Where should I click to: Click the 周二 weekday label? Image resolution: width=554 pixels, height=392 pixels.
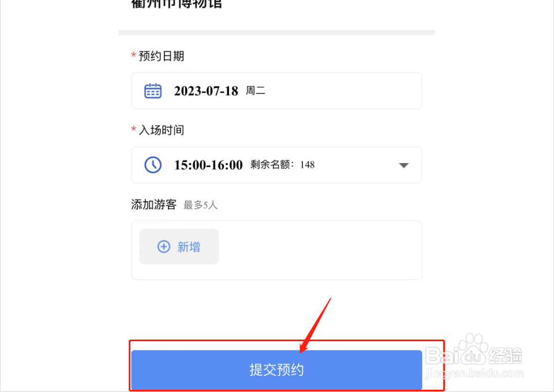point(256,91)
